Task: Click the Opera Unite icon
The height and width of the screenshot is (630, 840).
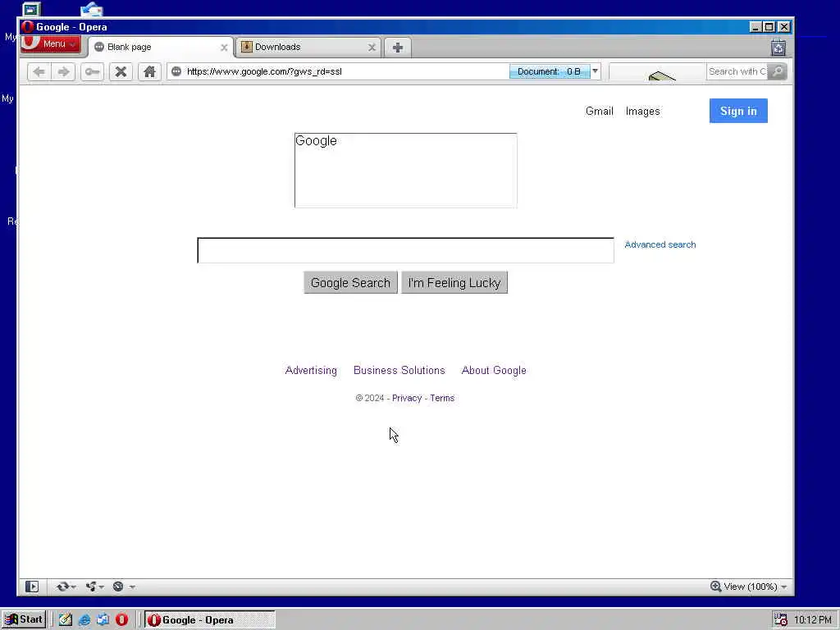Action: click(x=90, y=587)
